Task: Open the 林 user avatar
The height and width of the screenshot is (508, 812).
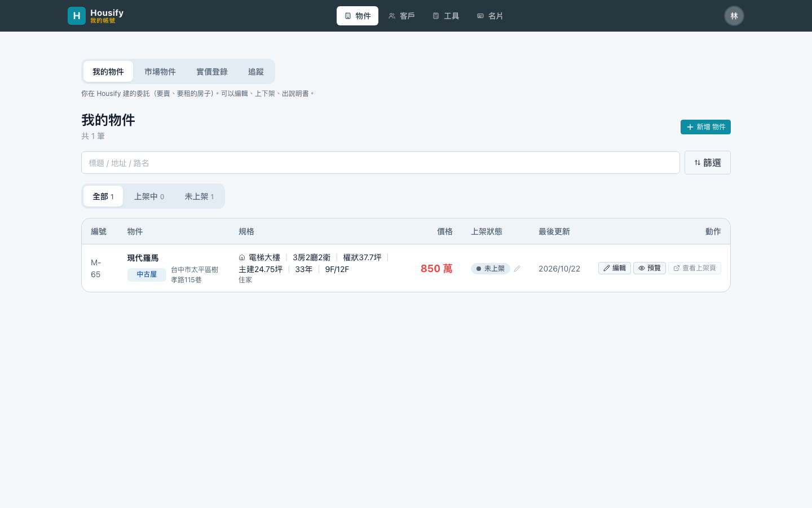Action: 734,16
